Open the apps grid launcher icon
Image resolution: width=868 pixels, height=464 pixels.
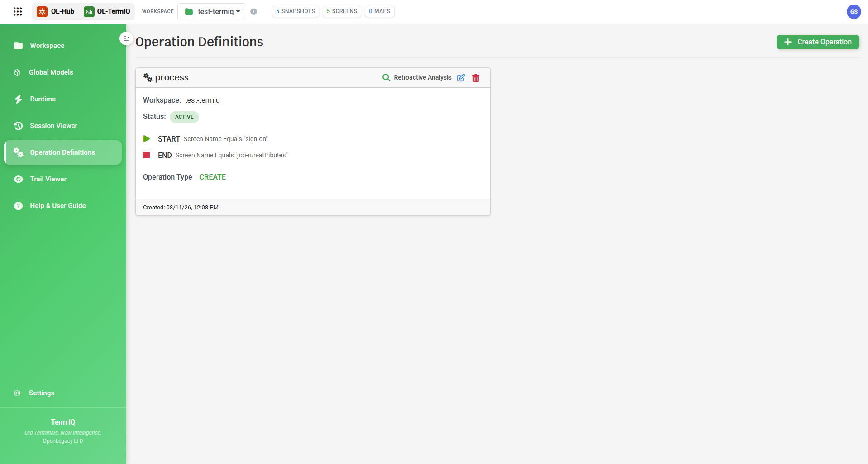(x=18, y=11)
